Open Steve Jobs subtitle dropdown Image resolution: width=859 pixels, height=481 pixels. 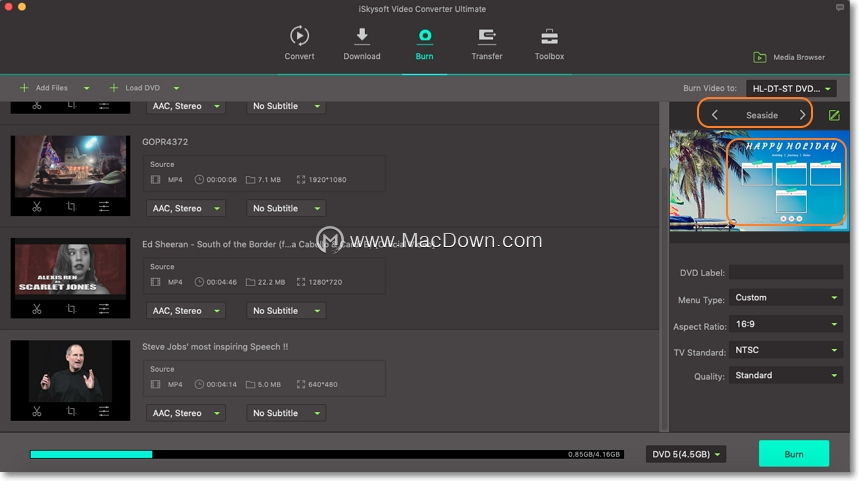pyautogui.click(x=286, y=413)
